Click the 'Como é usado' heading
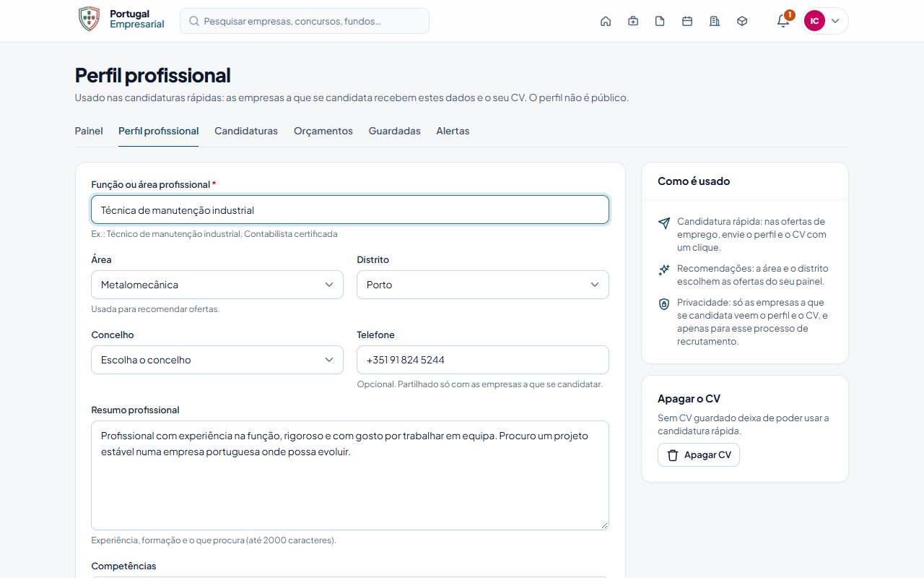The height and width of the screenshot is (578, 924). (x=694, y=181)
